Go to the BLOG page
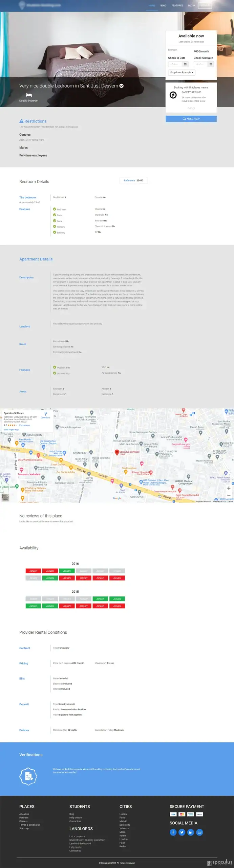Image resolution: width=234 pixels, height=868 pixels. 163,5
